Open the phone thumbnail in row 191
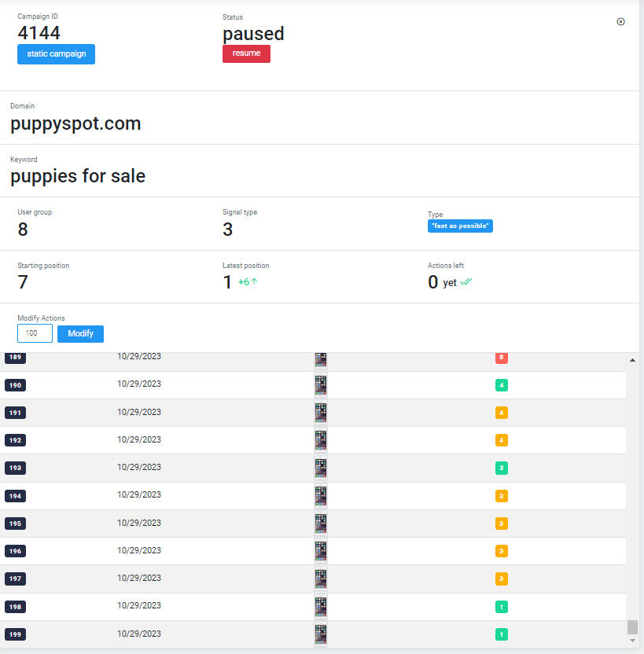Image resolution: width=644 pixels, height=654 pixels. point(321,413)
